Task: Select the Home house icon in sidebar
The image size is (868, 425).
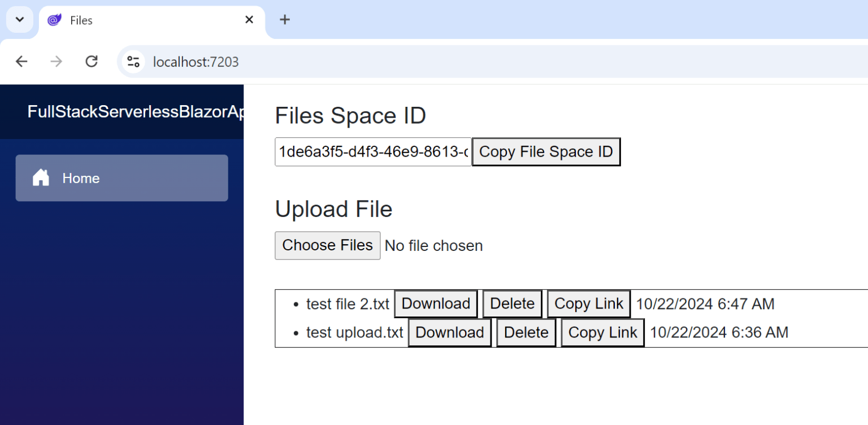Action: tap(41, 177)
